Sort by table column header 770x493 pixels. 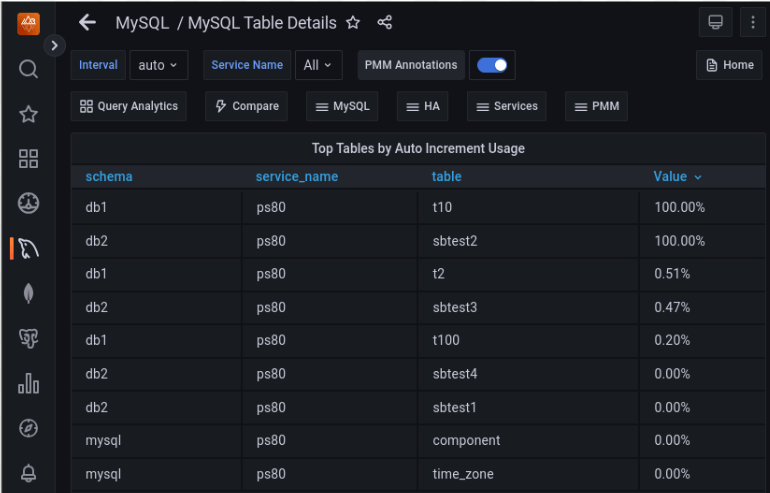point(446,177)
